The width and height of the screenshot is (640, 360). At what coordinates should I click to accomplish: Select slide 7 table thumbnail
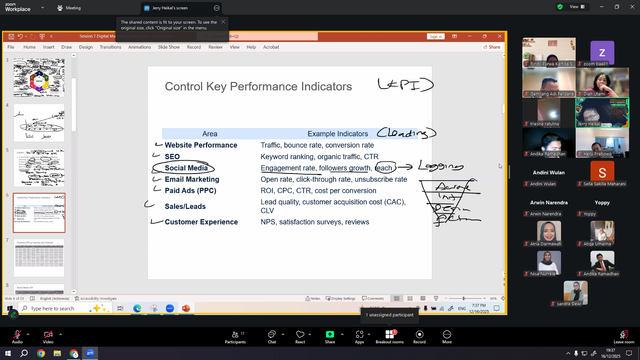point(39,258)
